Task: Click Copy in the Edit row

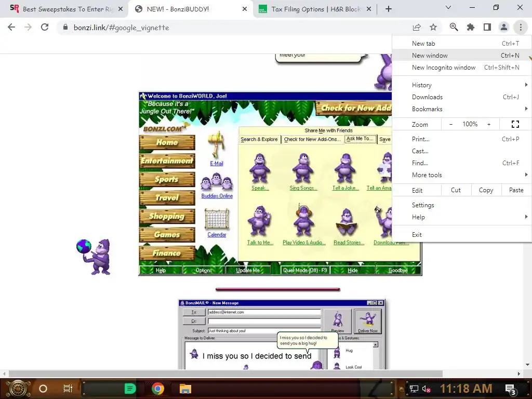Action: 486,190
